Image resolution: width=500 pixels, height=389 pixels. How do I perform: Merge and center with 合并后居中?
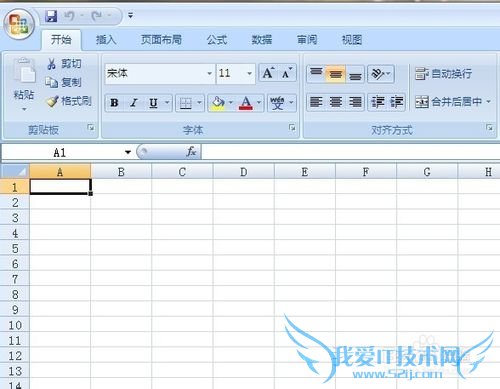click(449, 101)
